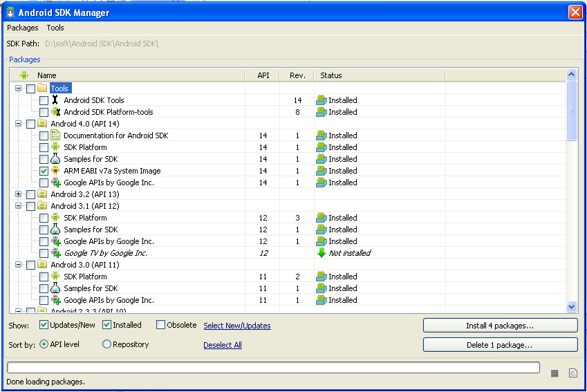This screenshot has height=392, width=587.
Task: Click the ARM EABI v7a System Image icon
Action: [55, 170]
